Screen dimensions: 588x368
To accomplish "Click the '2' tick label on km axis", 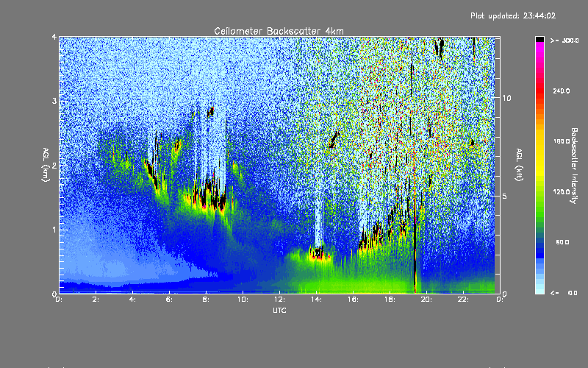I will coord(54,165).
